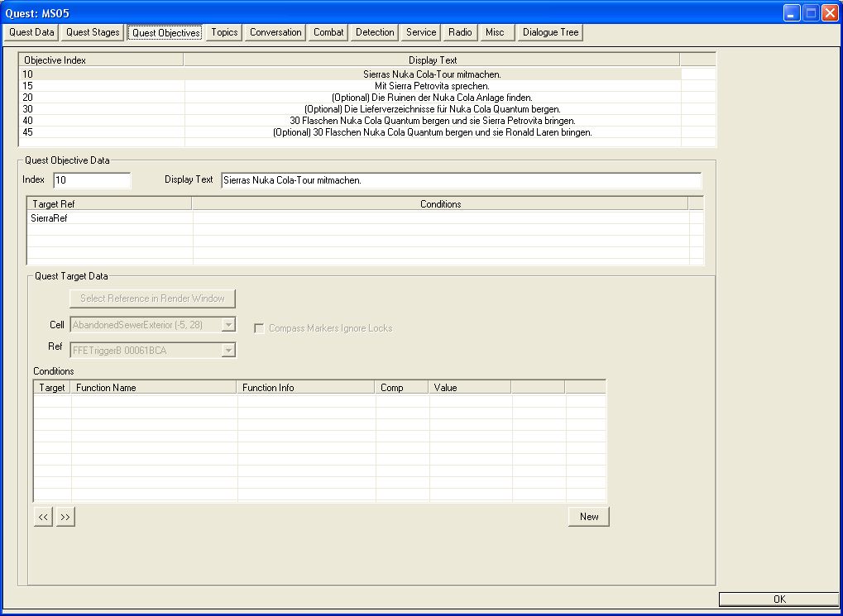Click the objectives list Display Text column header

point(432,60)
